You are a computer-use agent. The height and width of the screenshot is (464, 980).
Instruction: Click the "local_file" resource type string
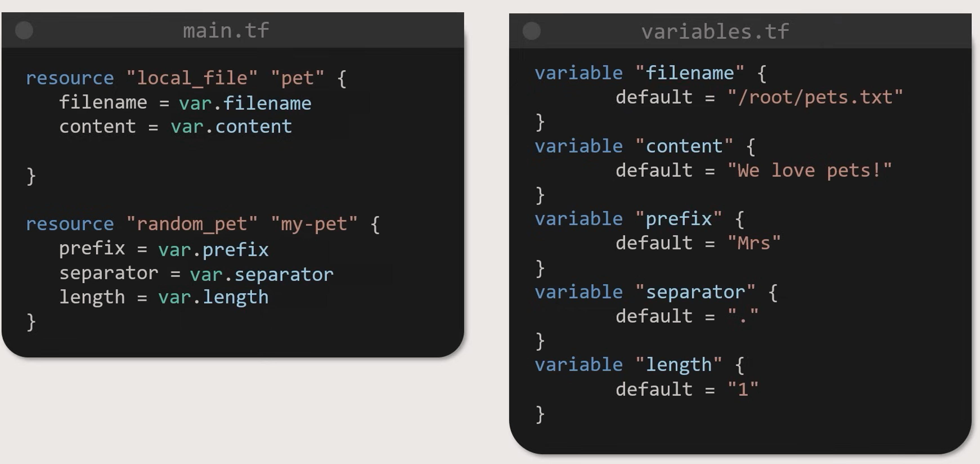pyautogui.click(x=192, y=78)
